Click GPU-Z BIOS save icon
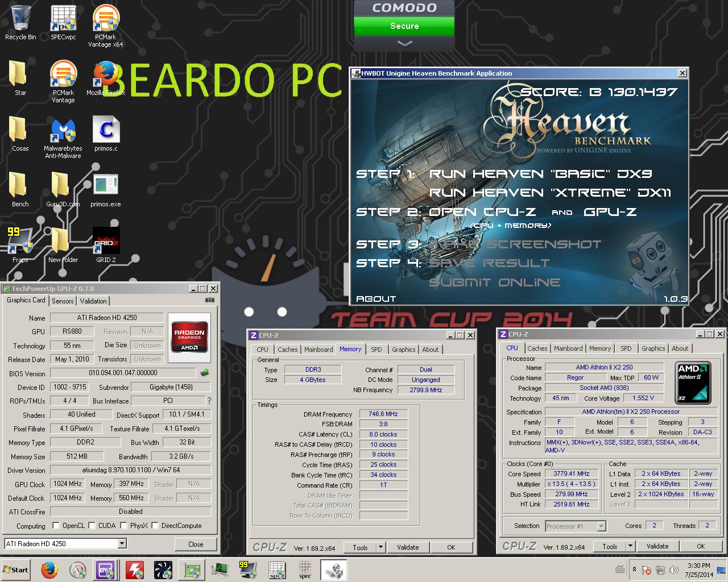728x582 pixels. click(205, 373)
